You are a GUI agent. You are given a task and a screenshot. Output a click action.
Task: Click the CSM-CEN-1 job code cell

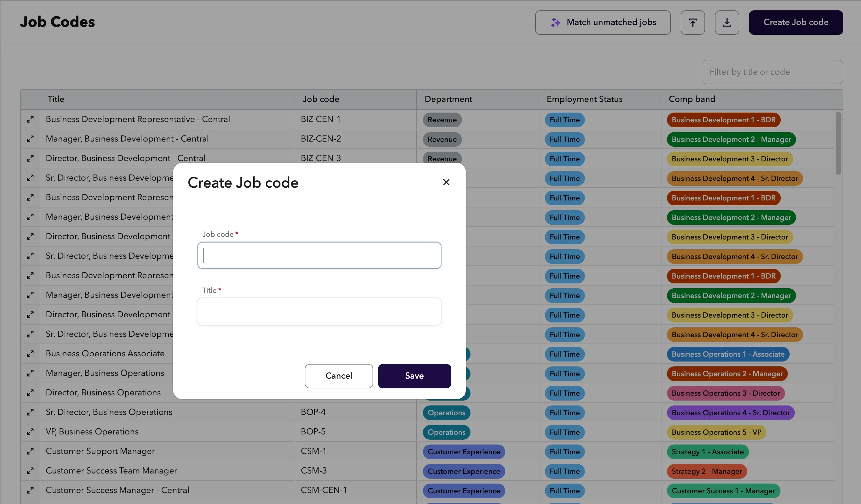[355, 490]
